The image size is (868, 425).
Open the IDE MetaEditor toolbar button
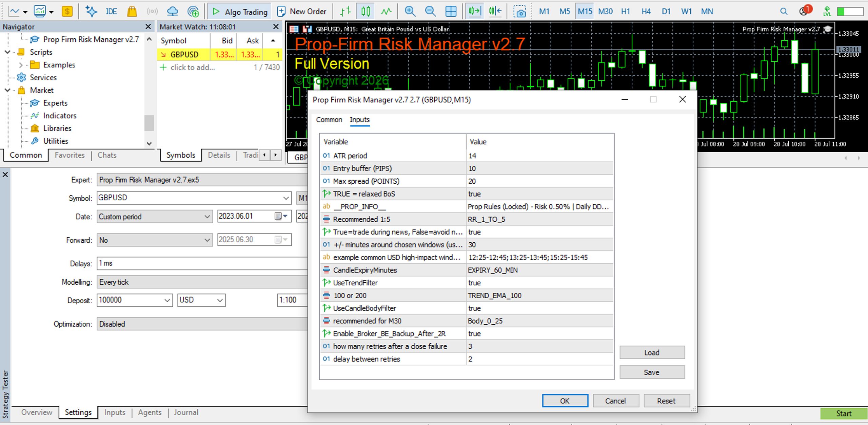click(x=111, y=12)
